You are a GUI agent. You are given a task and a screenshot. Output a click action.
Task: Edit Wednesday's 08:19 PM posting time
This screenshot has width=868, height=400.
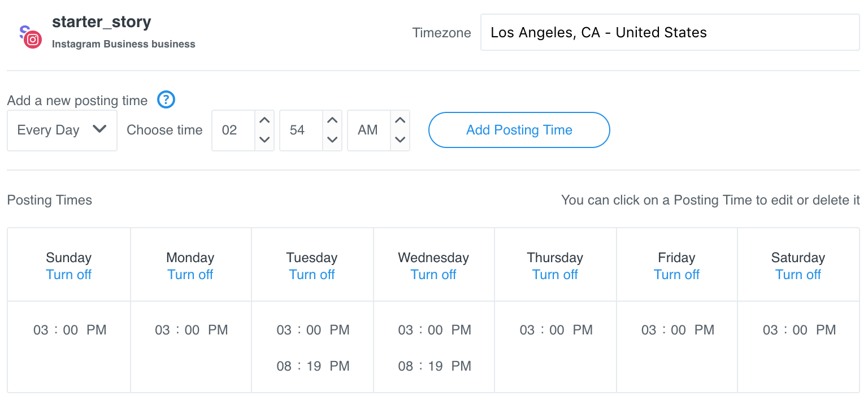tap(434, 366)
